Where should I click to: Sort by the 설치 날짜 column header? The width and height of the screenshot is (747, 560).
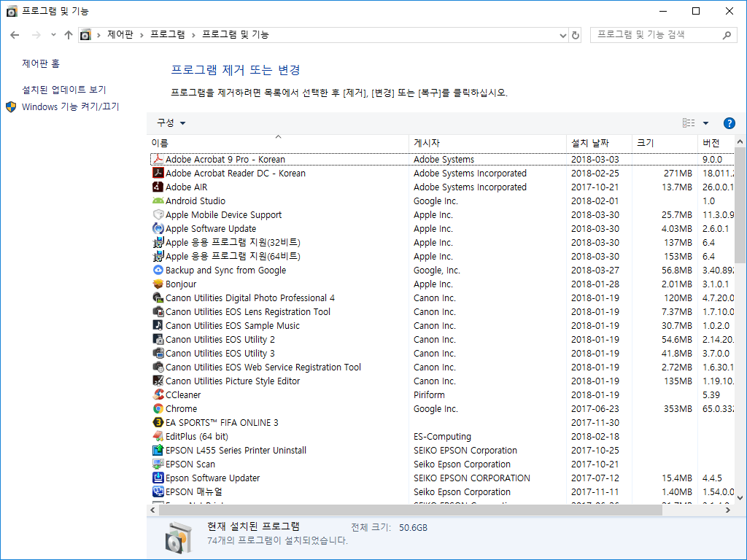pyautogui.click(x=600, y=143)
